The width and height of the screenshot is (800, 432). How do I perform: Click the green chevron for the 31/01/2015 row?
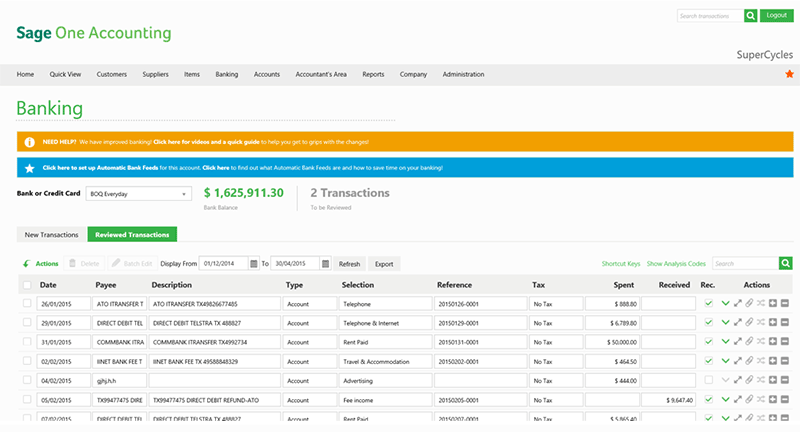(725, 342)
